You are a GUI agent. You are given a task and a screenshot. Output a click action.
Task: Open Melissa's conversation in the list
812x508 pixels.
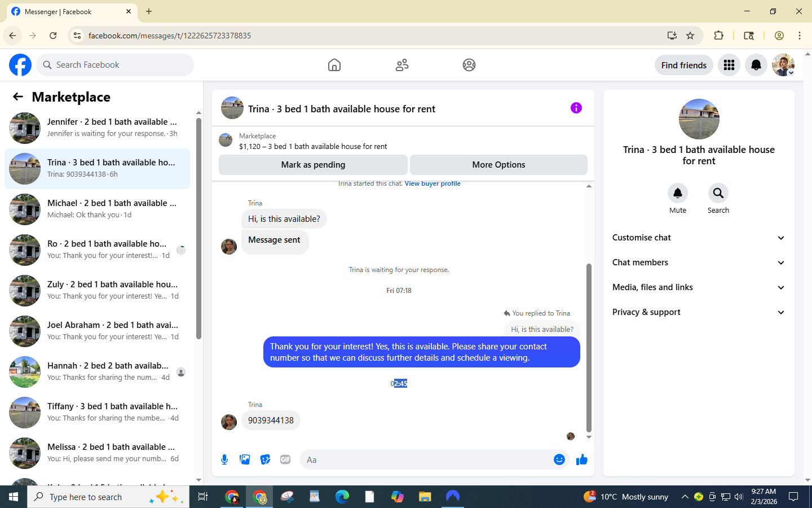coord(97,453)
